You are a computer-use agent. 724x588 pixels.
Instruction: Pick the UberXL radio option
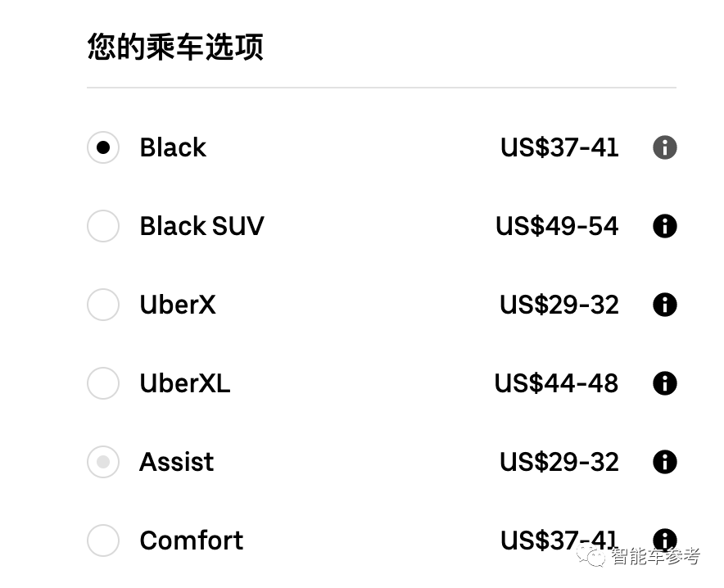[x=103, y=383]
